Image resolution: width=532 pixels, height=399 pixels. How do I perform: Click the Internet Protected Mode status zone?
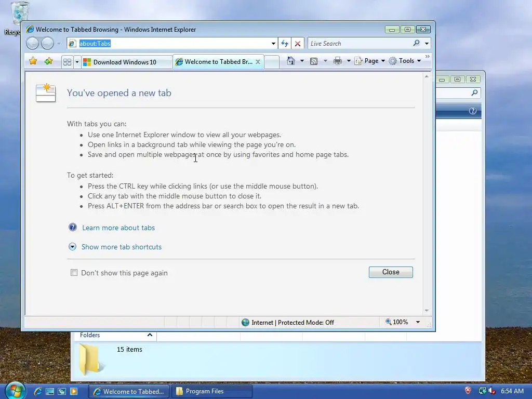(288, 322)
